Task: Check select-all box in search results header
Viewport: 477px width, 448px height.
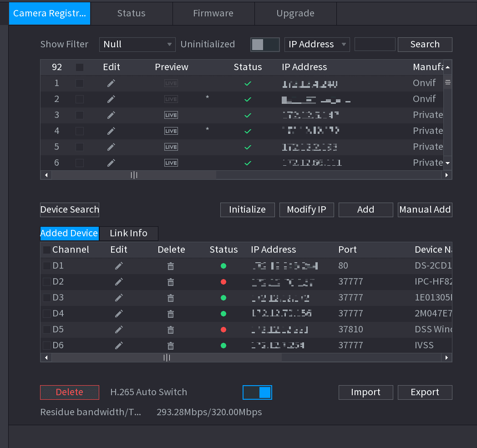Action: pos(80,67)
